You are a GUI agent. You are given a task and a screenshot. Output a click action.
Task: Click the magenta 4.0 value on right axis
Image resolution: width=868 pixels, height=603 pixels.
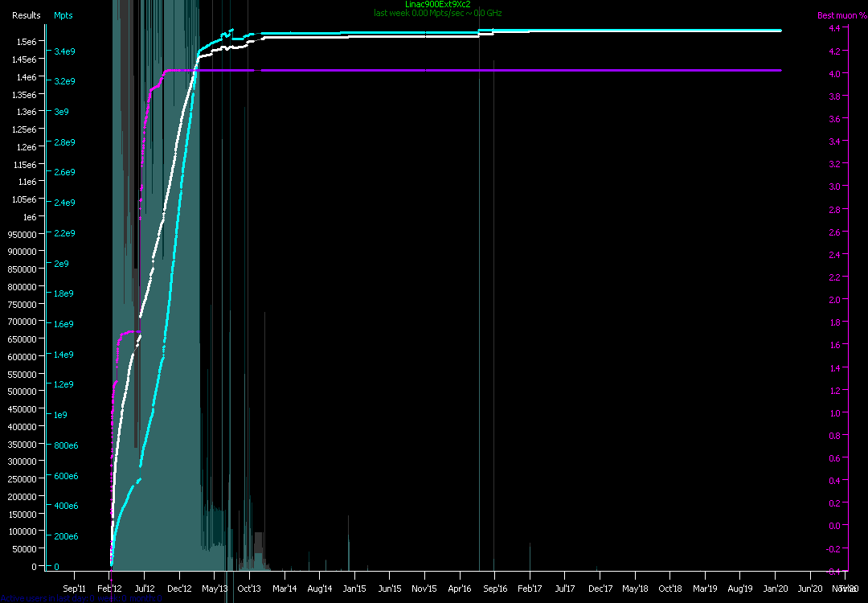point(835,73)
